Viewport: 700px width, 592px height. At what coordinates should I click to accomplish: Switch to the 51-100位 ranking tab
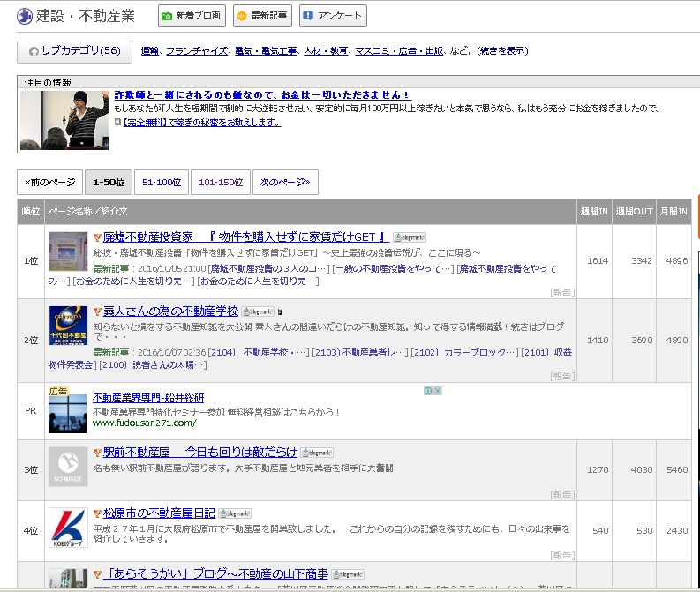[162, 183]
